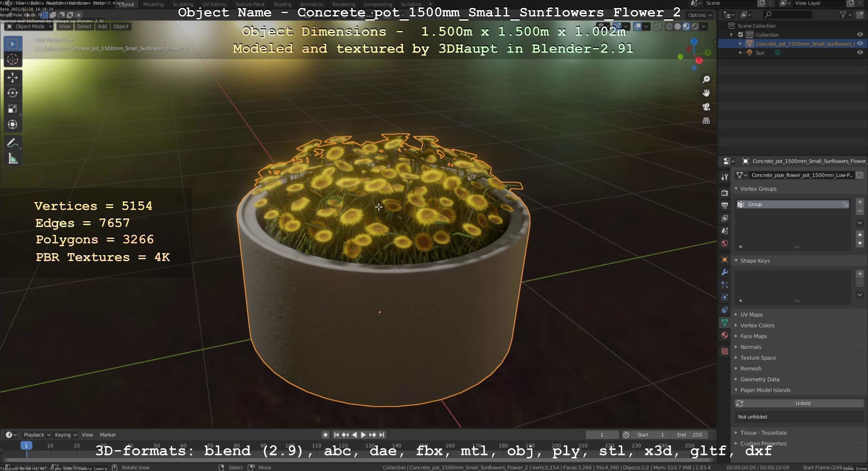Move vertex group up arrow
The width and height of the screenshot is (868, 471).
[860, 234]
